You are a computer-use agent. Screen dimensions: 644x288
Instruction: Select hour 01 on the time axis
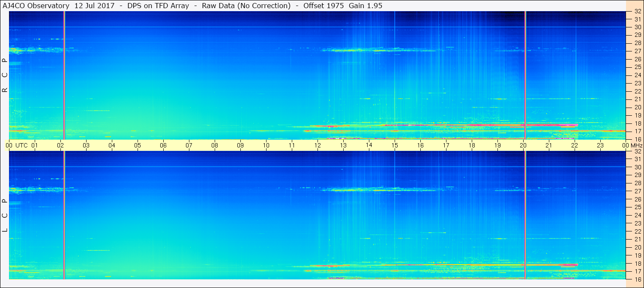35,145
